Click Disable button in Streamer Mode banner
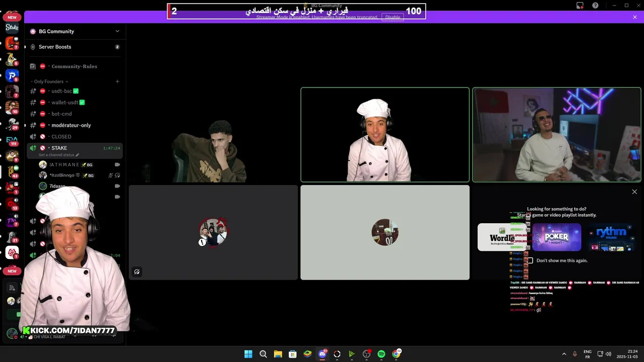Image resolution: width=644 pixels, height=362 pixels. [x=392, y=17]
